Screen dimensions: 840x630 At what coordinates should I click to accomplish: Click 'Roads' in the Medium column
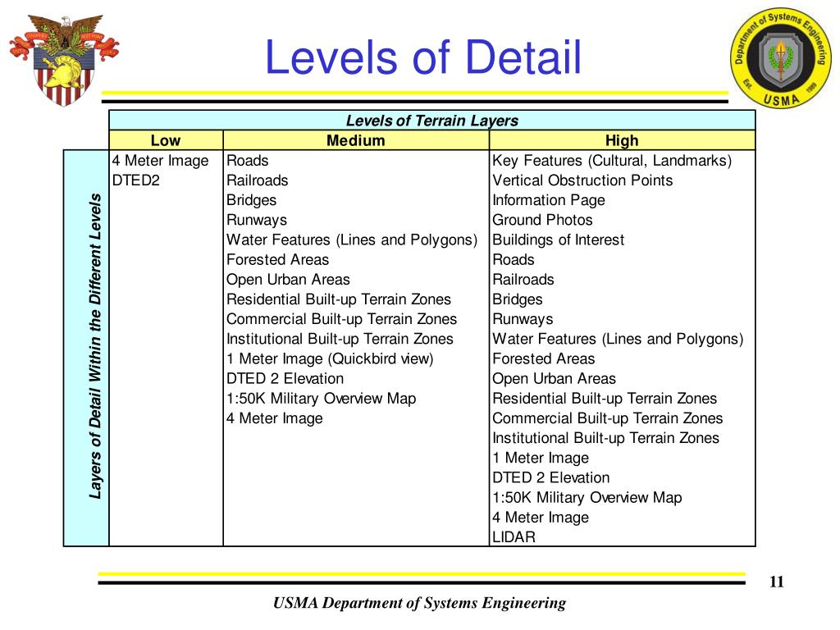pyautogui.click(x=247, y=161)
